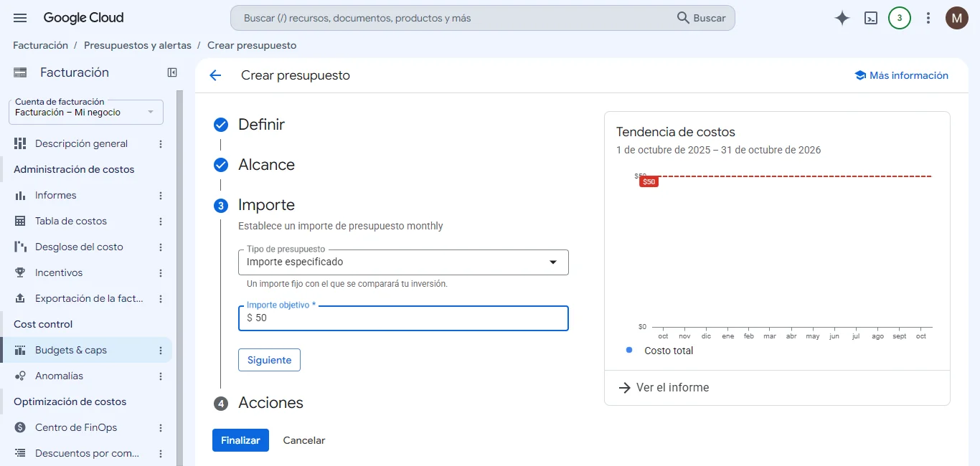
Task: Open Exportación de la facturación item
Action: (89, 298)
